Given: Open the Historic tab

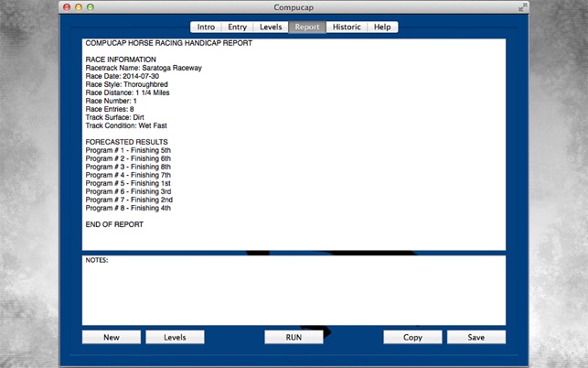Looking at the screenshot, I should click(x=347, y=27).
